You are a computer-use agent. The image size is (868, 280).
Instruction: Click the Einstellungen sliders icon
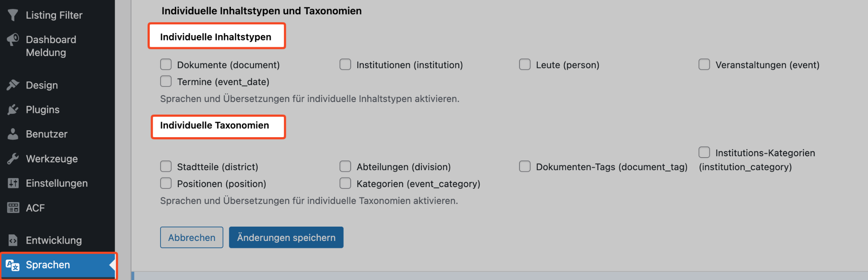13,183
